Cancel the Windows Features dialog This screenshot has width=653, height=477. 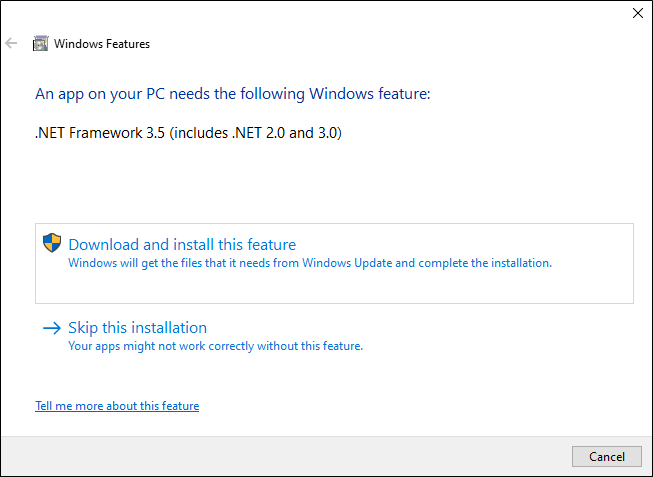[606, 457]
